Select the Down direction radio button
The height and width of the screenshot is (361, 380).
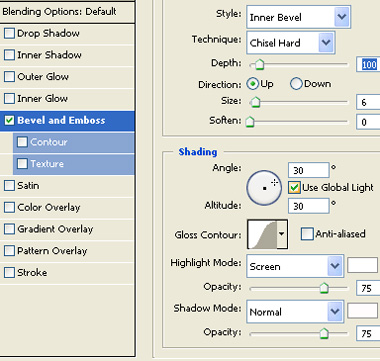[x=296, y=84]
